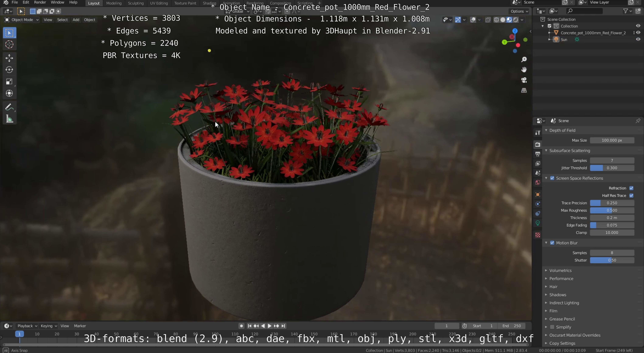The height and width of the screenshot is (353, 644).
Task: Switch orthographic/perspective grid icon
Action: 524,90
